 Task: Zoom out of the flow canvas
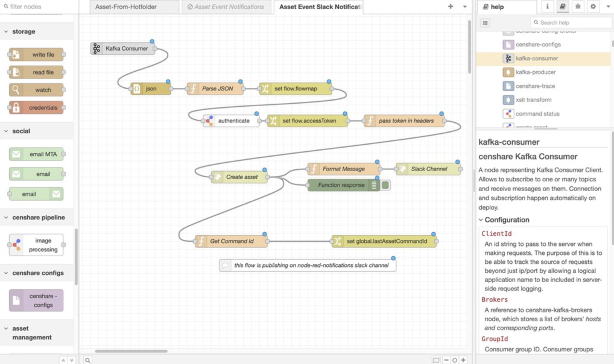point(446,360)
